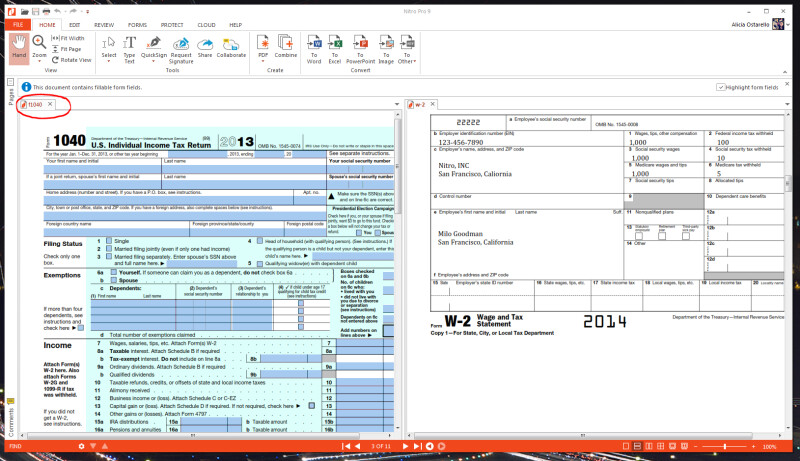Open right pane document list dropdown
This screenshot has height=461, width=800.
click(787, 104)
